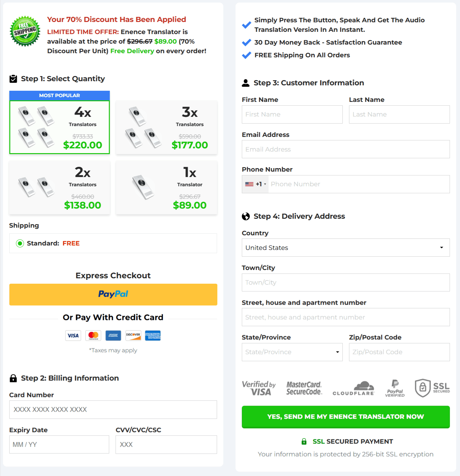Click the Mastercard payment icon
This screenshot has height=476, width=460.
pos(93,335)
